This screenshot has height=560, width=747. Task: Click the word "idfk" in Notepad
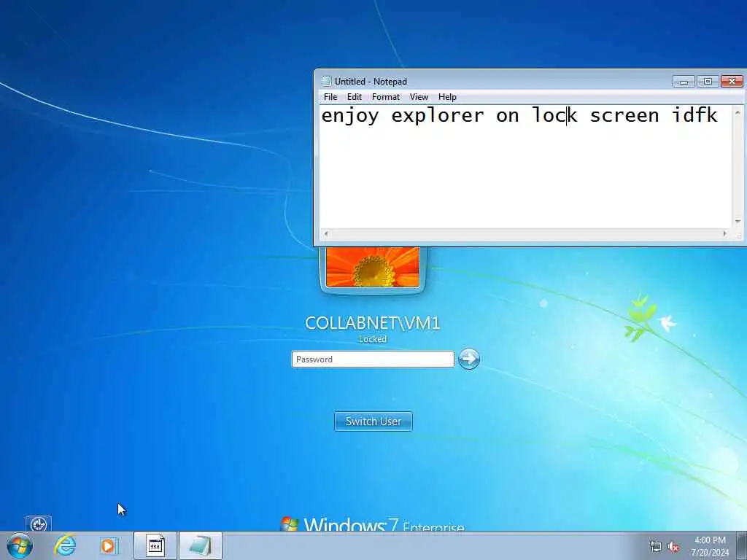click(x=694, y=114)
